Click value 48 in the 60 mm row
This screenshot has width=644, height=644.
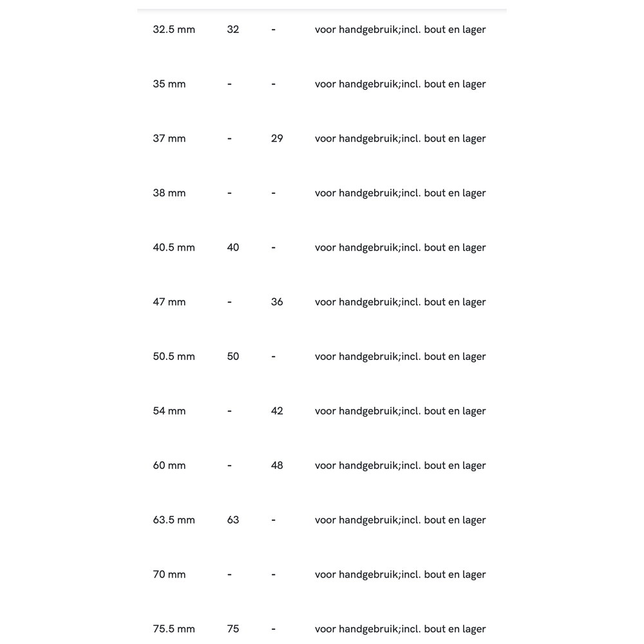277,466
